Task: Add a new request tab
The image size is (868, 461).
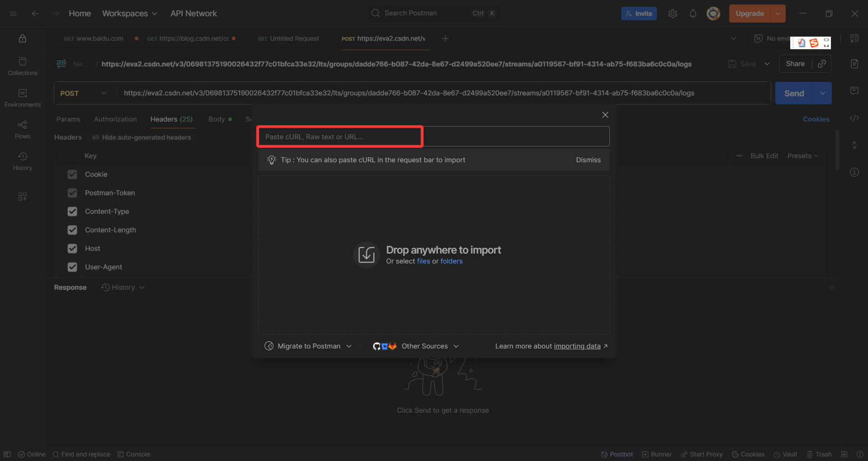Action: pyautogui.click(x=445, y=38)
